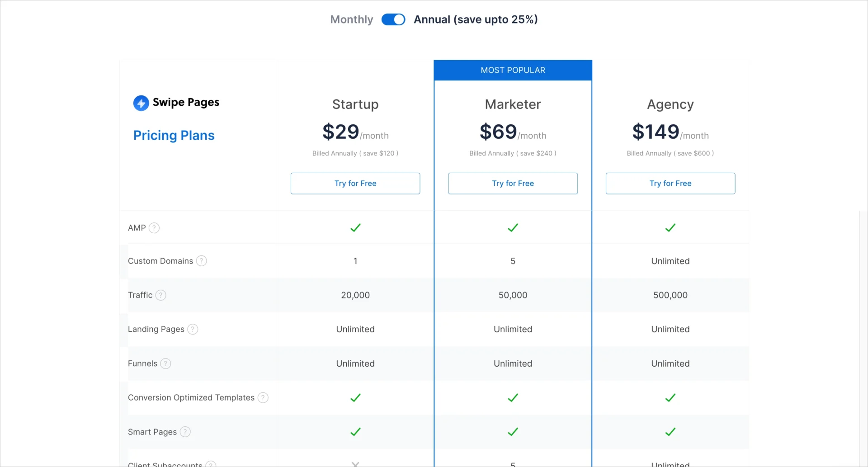Click the Client Subaccounts question mark icon
This screenshot has width=868, height=467.
tap(211, 464)
